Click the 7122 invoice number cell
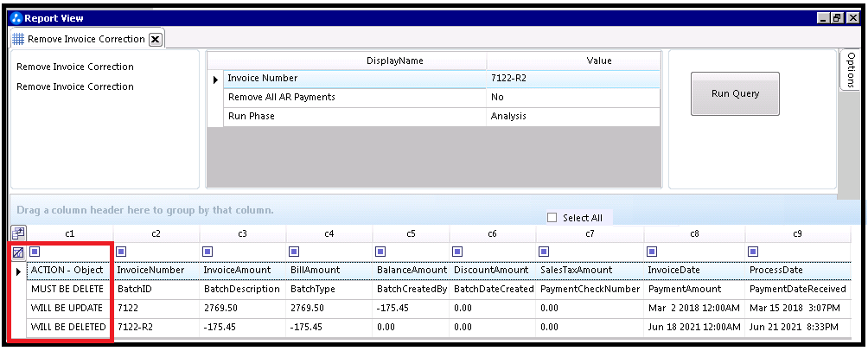868x351 pixels. (156, 309)
